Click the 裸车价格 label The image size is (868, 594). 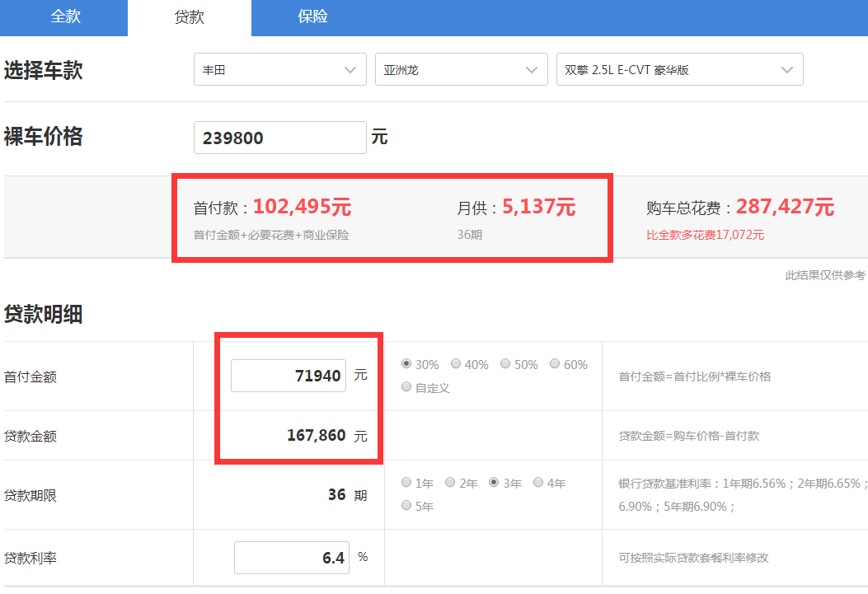43,137
